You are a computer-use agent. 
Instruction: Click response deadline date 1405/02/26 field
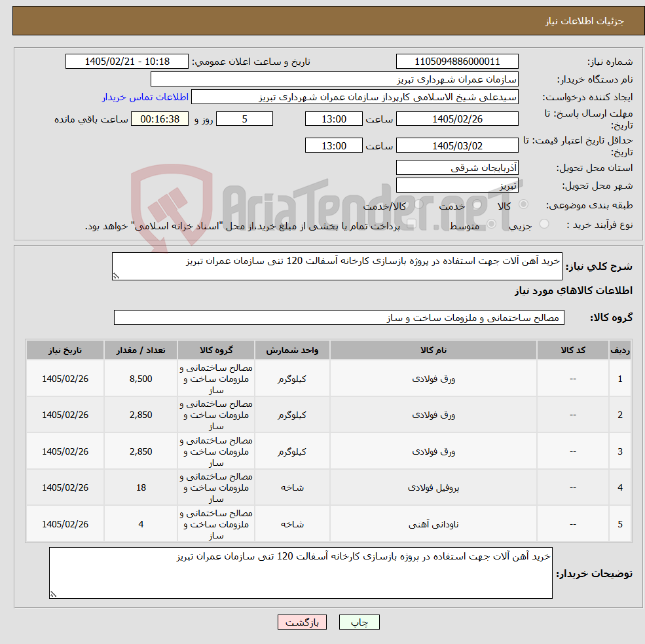tap(457, 119)
